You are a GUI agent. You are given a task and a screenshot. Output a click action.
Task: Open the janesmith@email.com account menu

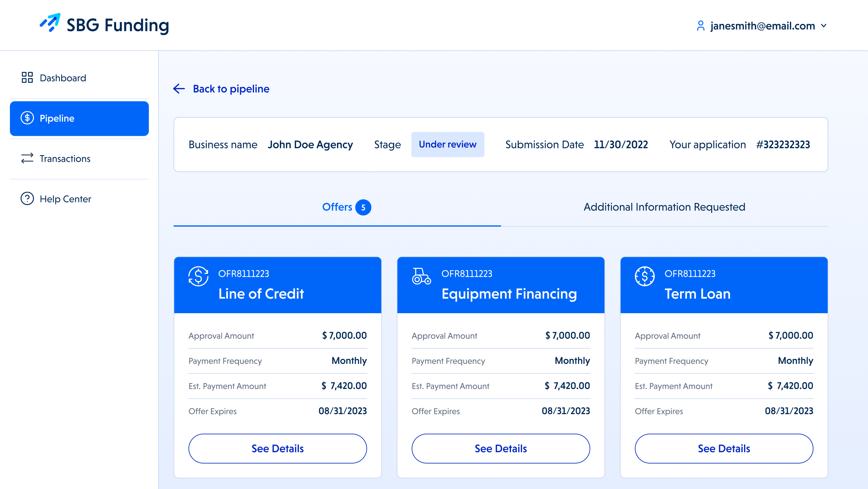(762, 25)
